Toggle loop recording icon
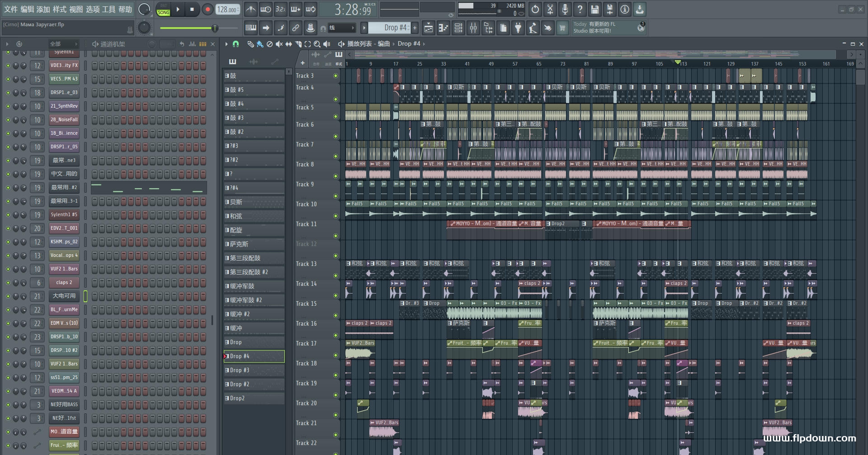 (311, 9)
